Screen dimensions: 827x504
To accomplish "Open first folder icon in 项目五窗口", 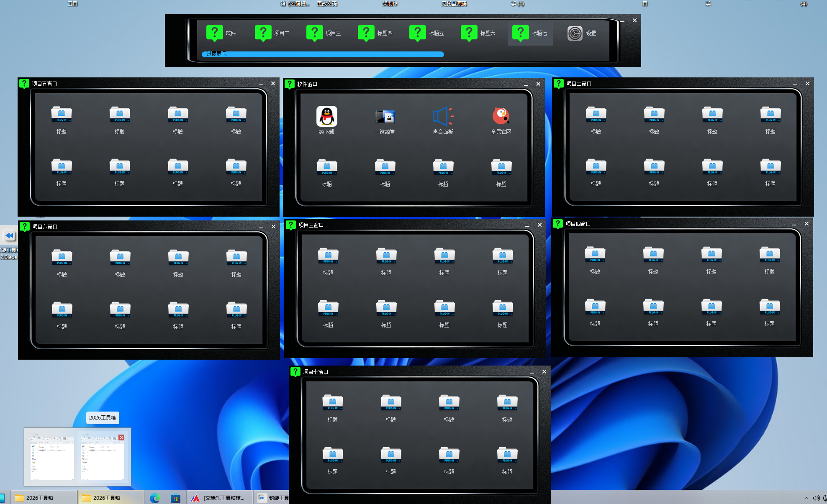I will tap(62, 114).
